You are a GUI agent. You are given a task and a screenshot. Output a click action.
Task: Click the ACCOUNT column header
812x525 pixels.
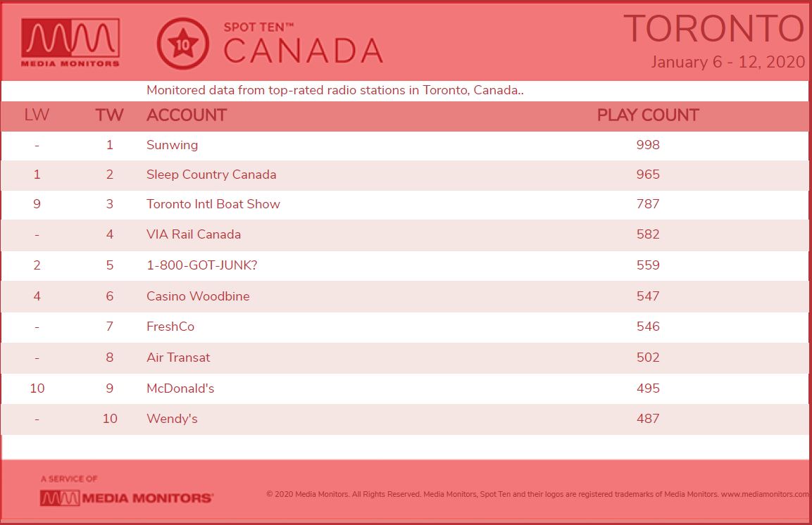pos(187,115)
